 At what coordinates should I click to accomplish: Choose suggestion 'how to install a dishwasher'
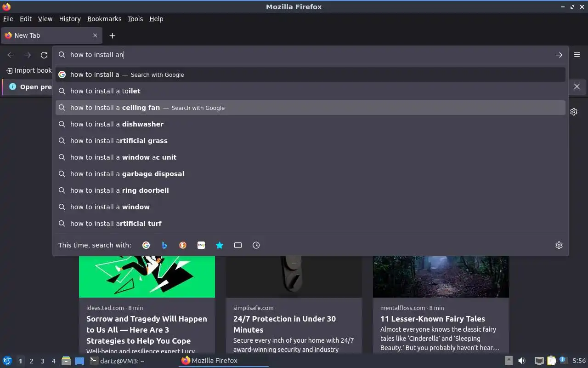point(311,124)
